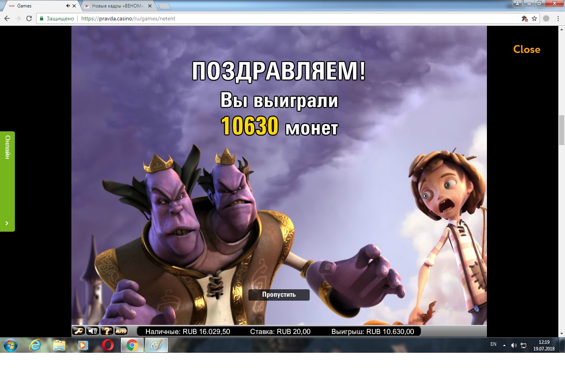Image resolution: width=565 pixels, height=392 pixels.
Task: Click the extension icon in the address bar
Action: pyautogui.click(x=525, y=18)
